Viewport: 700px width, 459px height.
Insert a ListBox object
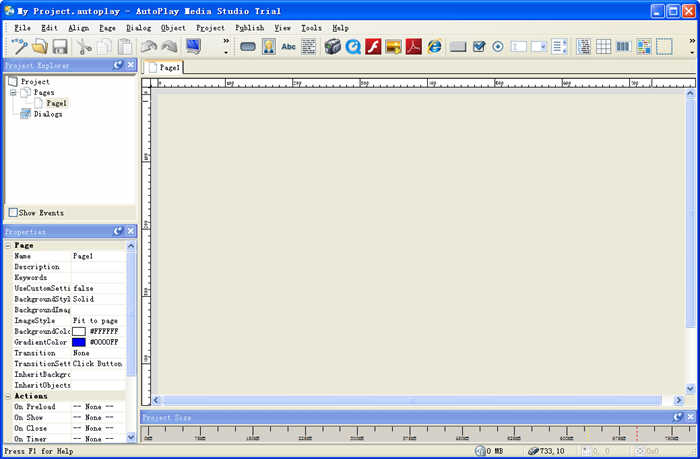559,46
